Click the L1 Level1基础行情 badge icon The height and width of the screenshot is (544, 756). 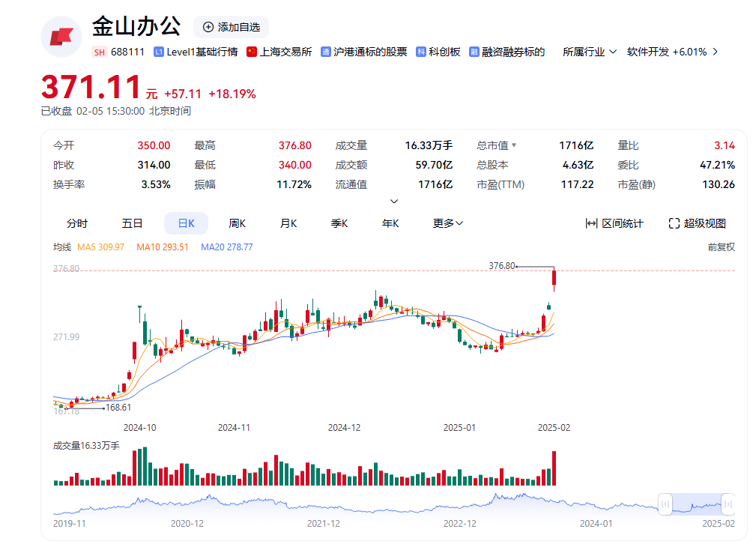pyautogui.click(x=159, y=52)
